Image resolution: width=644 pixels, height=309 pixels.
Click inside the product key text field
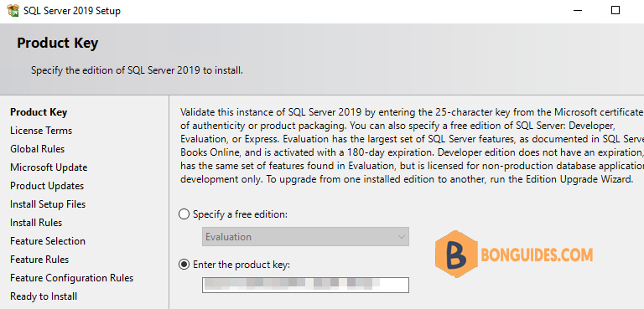(305, 285)
